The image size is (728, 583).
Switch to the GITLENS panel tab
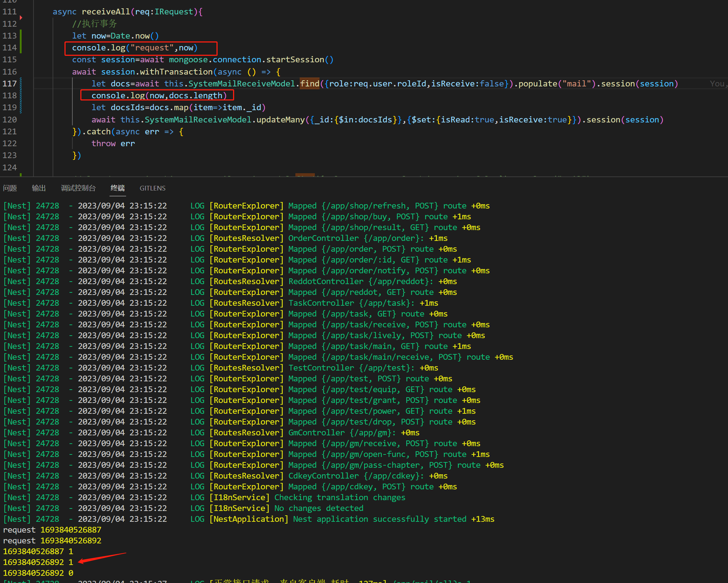point(152,188)
